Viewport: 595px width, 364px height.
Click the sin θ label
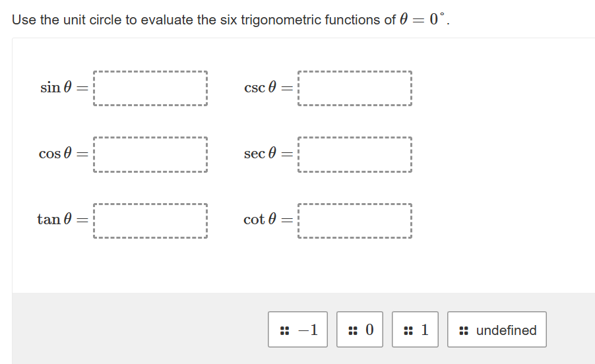pos(55,87)
